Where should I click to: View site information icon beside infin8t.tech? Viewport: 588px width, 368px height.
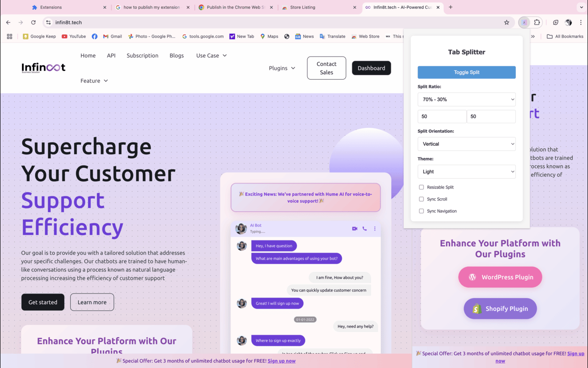(48, 23)
